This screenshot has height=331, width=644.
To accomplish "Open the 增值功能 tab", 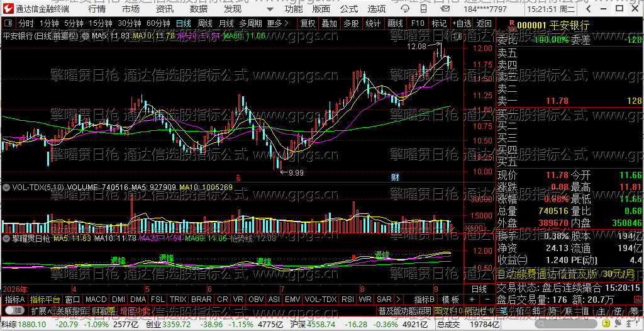I will tap(135, 311).
